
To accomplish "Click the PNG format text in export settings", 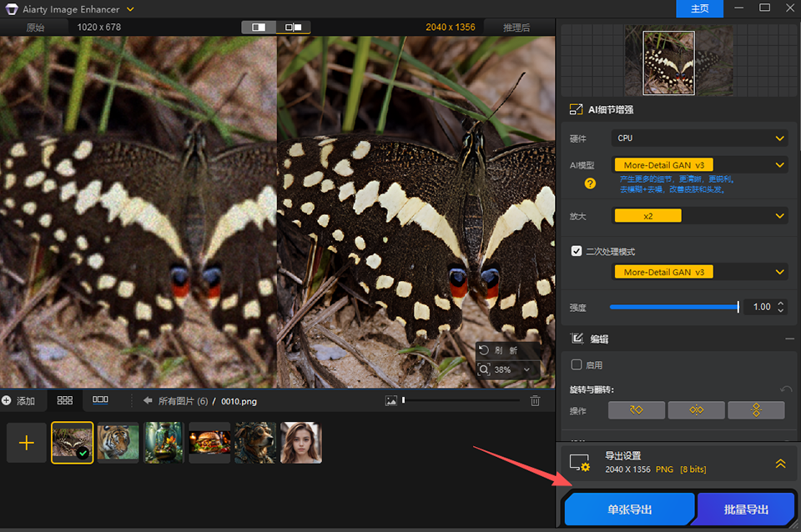I will [x=664, y=469].
